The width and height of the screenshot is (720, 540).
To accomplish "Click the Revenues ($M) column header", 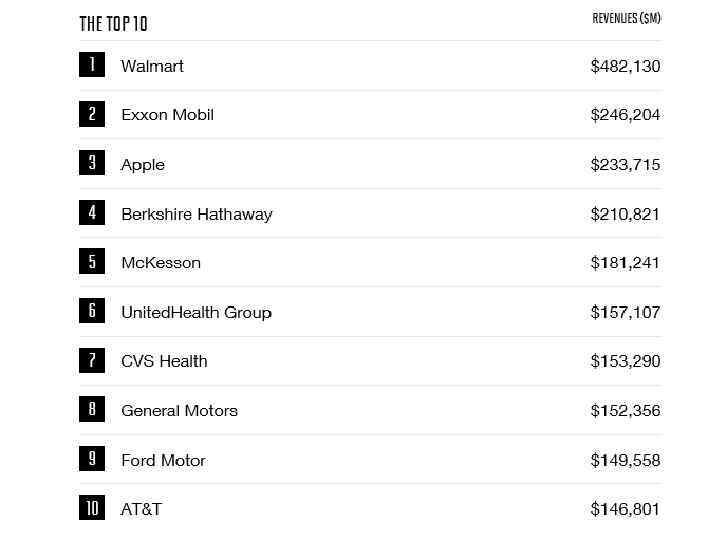I will tap(626, 18).
